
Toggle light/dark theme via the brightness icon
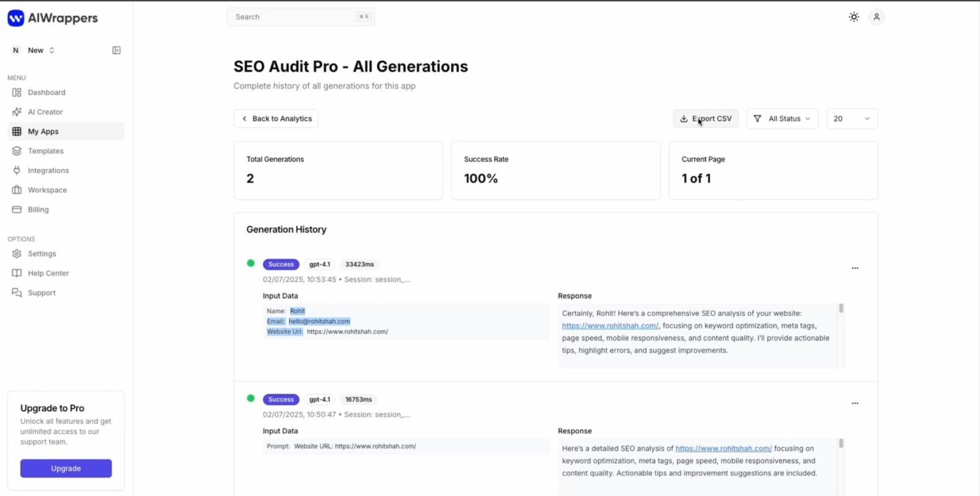point(854,17)
